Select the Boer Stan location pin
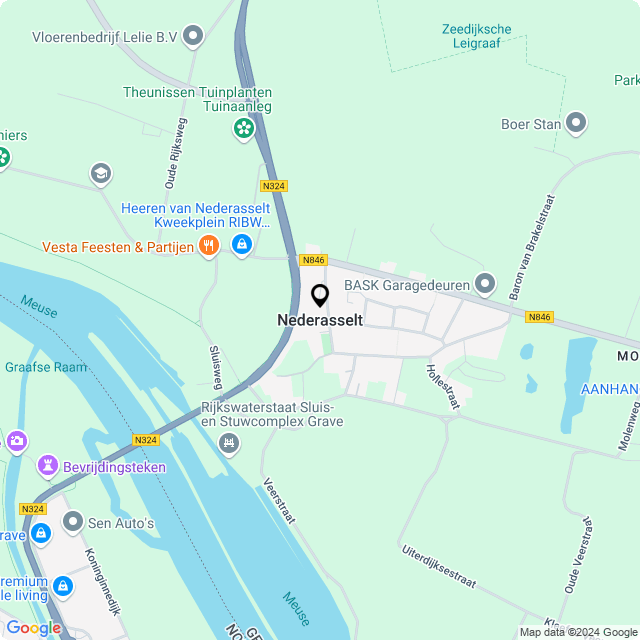Image resolution: width=640 pixels, height=640 pixels. tap(576, 123)
